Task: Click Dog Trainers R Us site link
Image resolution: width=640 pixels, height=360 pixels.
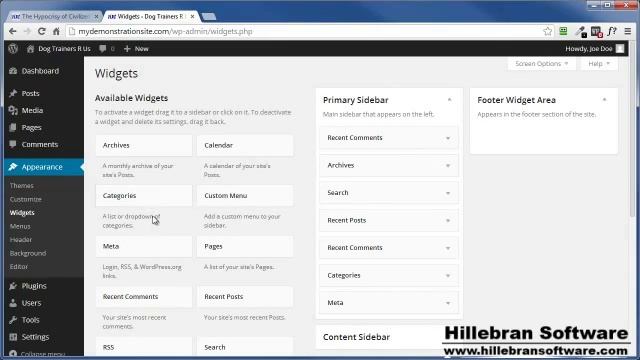Action: [59, 49]
